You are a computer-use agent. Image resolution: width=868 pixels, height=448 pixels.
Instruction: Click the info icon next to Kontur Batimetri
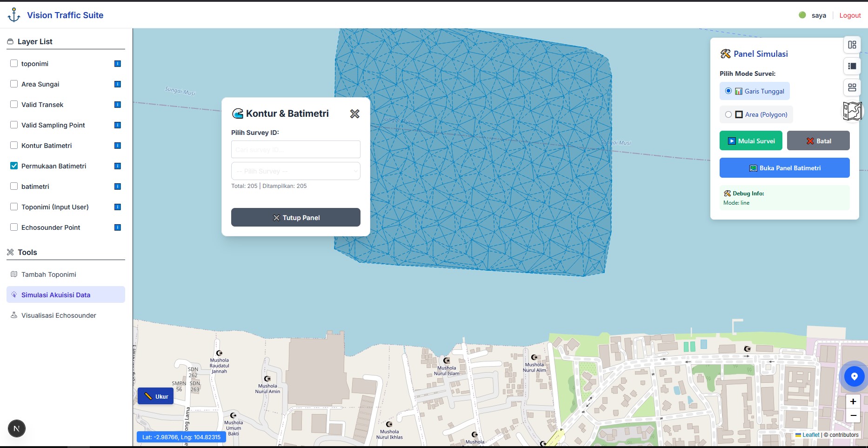point(118,146)
